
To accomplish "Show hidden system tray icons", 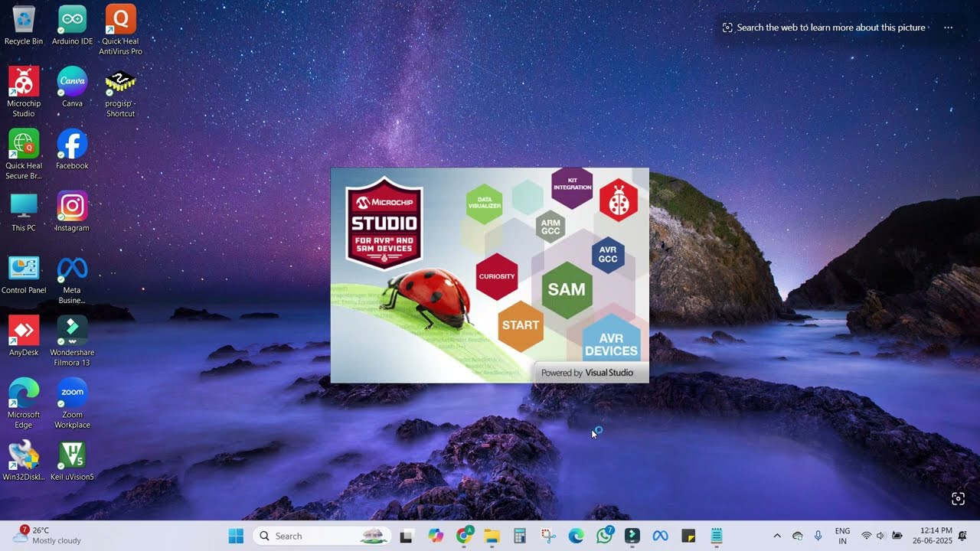I will click(x=777, y=536).
